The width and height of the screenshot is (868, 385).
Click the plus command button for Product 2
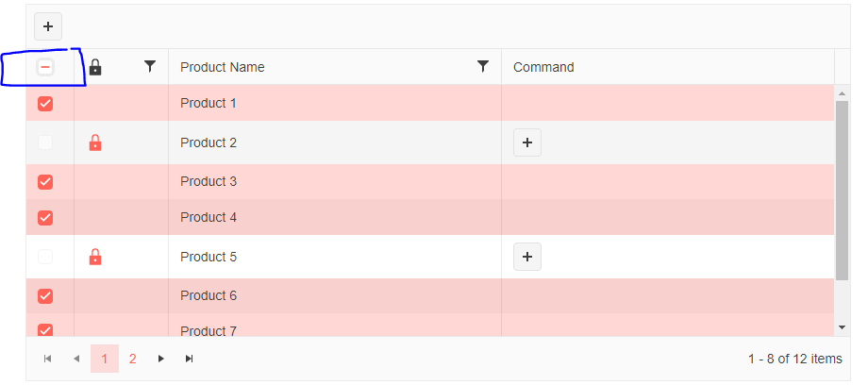[527, 142]
